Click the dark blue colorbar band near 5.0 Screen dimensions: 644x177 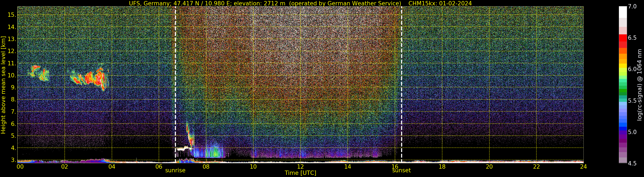623,129
